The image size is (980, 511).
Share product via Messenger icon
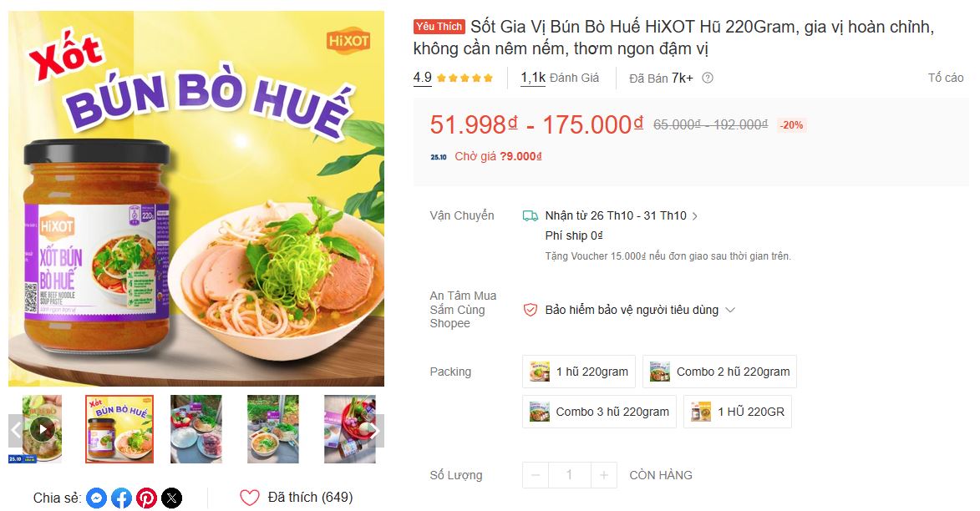[x=96, y=498]
